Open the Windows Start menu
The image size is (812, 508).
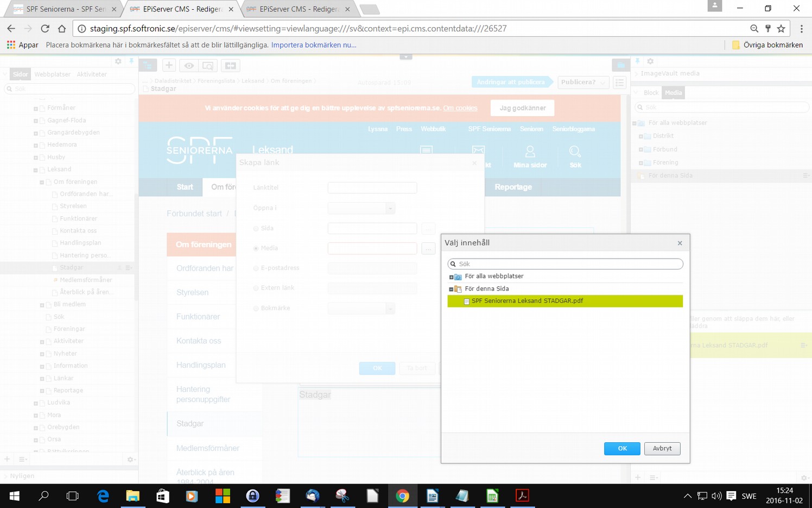tap(15, 496)
